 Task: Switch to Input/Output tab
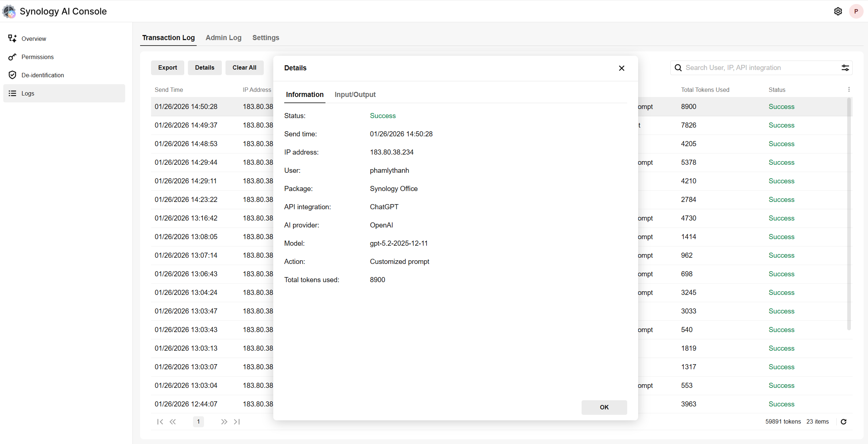355,95
